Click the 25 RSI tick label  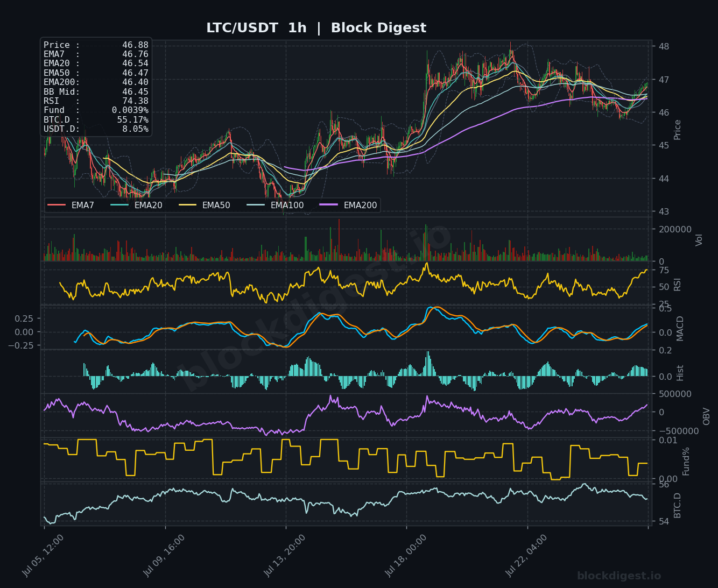tap(664, 304)
